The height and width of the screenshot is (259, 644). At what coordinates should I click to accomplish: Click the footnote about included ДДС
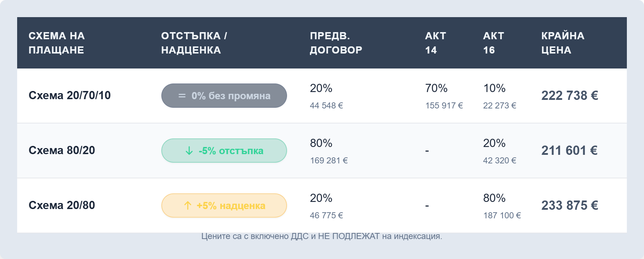pyautogui.click(x=322, y=236)
